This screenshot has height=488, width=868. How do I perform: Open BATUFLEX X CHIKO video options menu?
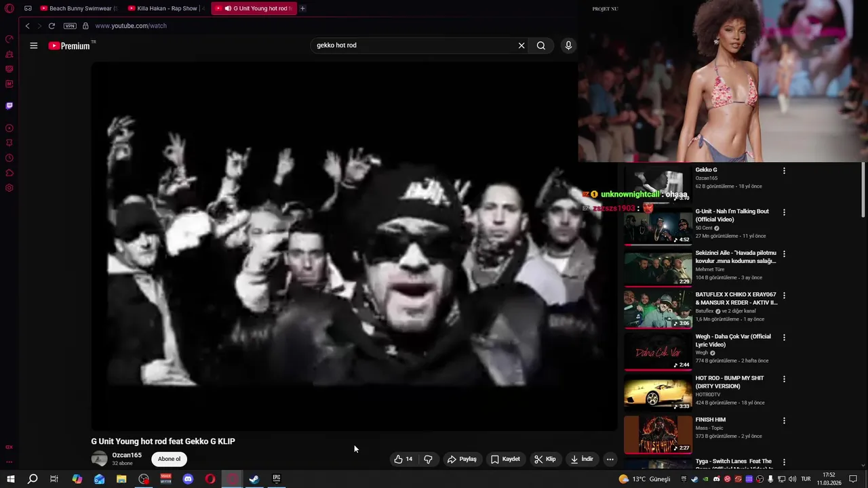(784, 296)
